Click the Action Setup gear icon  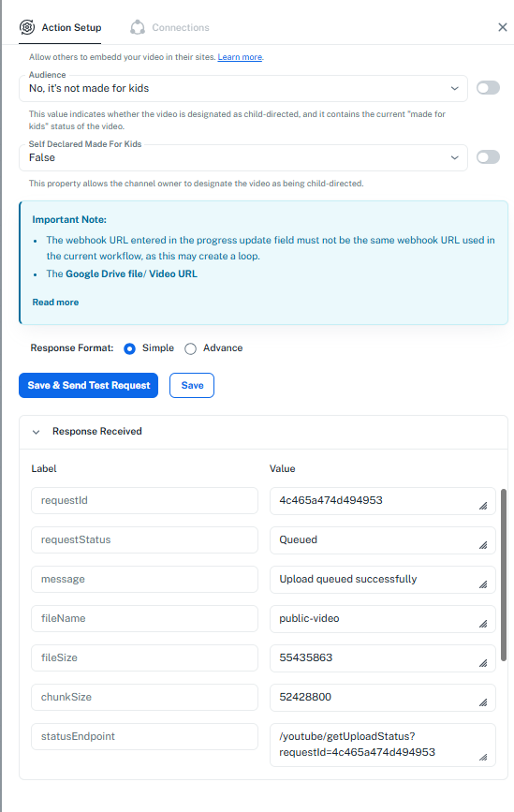[27, 27]
